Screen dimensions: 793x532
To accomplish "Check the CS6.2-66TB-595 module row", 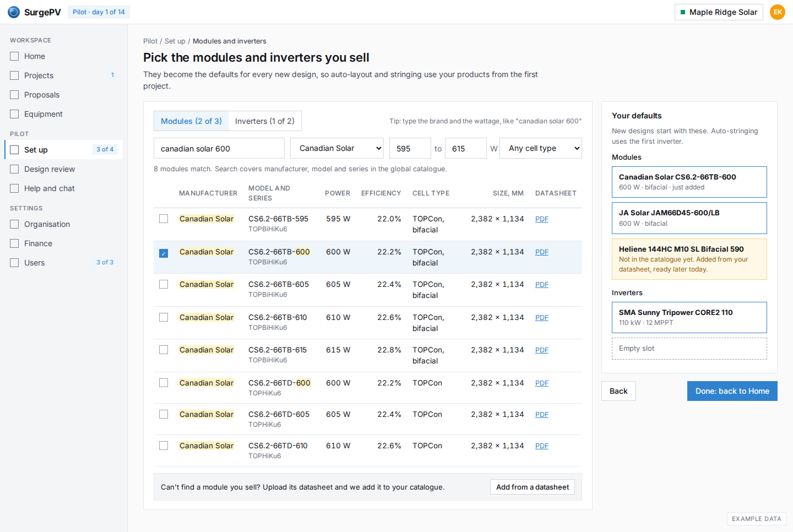I will (164, 219).
